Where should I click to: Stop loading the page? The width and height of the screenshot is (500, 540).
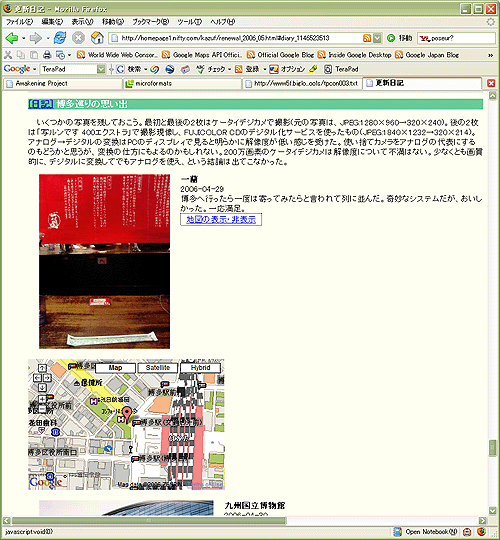tap(79, 38)
